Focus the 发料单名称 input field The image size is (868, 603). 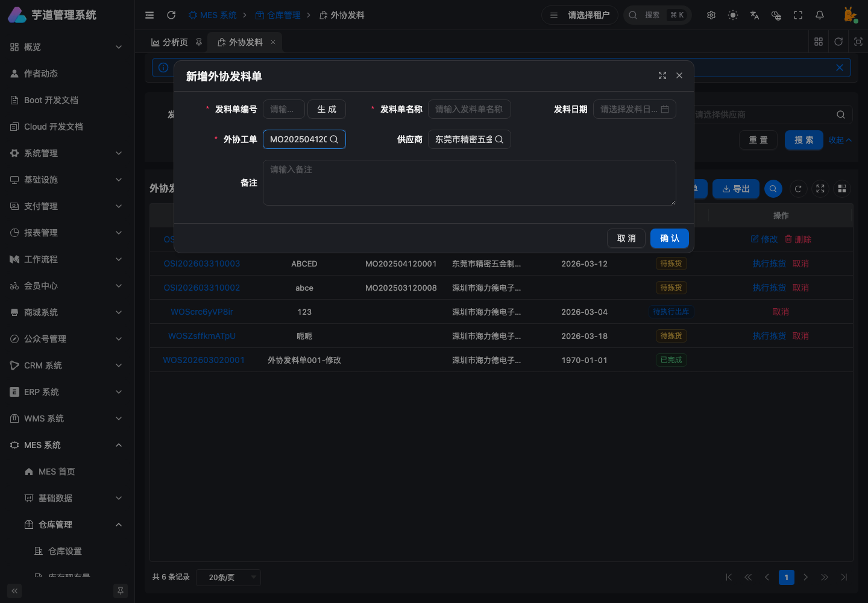coord(470,109)
